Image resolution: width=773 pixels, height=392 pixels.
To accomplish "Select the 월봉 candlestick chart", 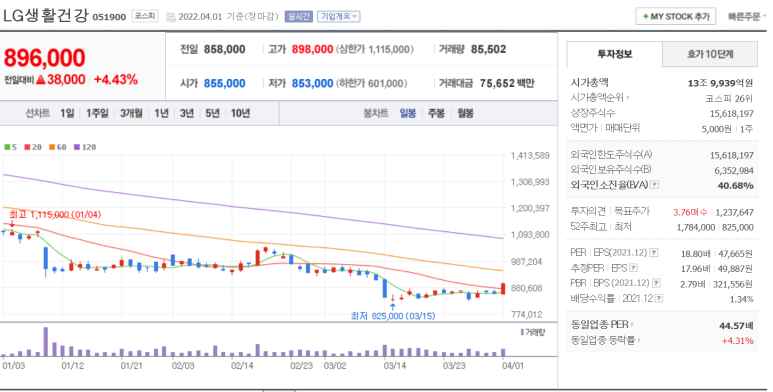I will pyautogui.click(x=465, y=113).
